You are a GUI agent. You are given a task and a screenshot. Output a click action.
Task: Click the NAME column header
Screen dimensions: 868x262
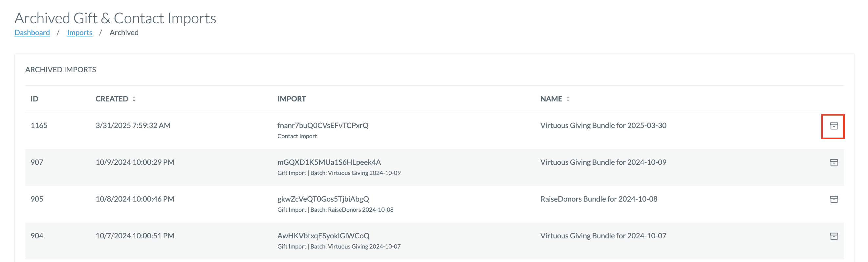point(551,99)
